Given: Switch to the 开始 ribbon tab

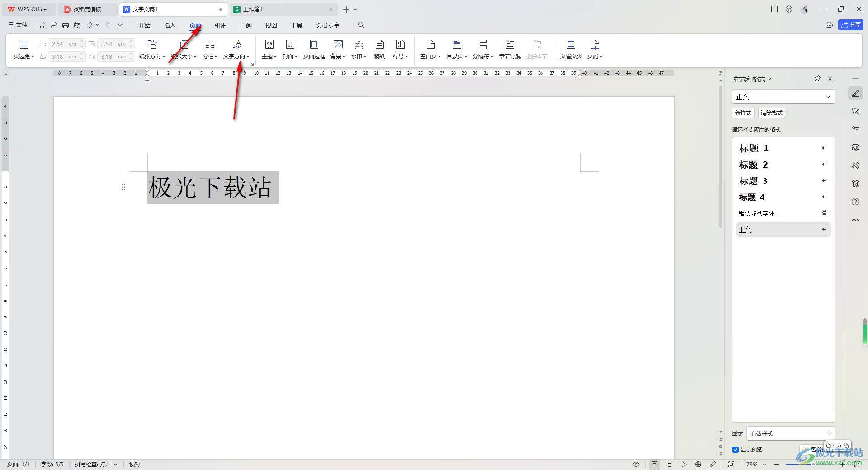Looking at the screenshot, I should click(x=145, y=25).
